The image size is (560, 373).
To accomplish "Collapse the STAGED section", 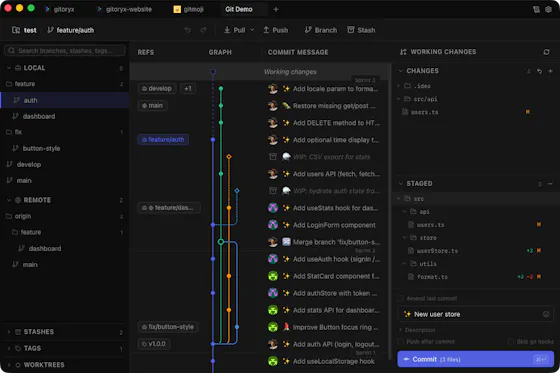I will [401, 184].
